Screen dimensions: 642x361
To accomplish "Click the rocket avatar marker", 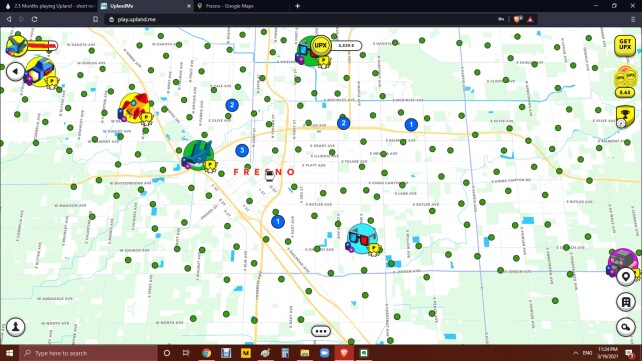I will (135, 109).
